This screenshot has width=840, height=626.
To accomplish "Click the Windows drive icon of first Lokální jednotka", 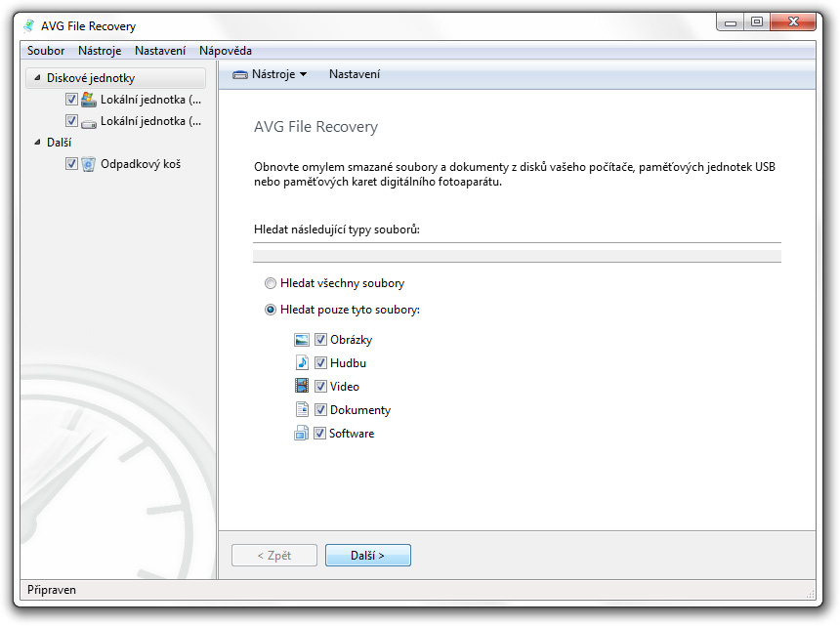I will click(88, 100).
